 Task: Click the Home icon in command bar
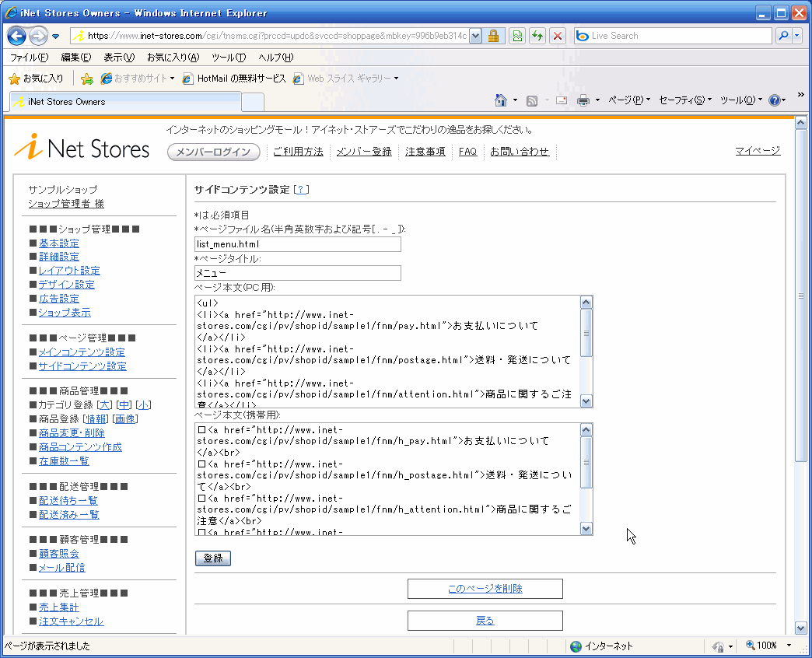point(502,100)
